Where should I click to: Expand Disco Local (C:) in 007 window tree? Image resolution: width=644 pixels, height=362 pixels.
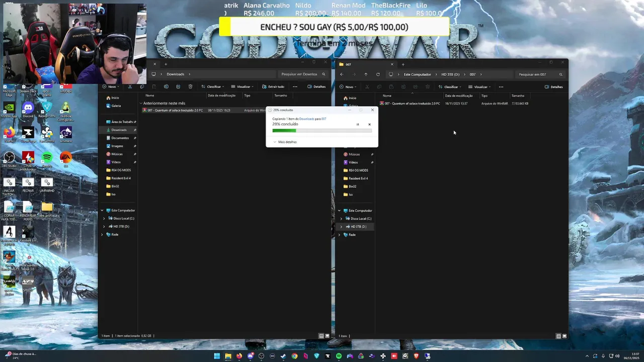(342, 219)
